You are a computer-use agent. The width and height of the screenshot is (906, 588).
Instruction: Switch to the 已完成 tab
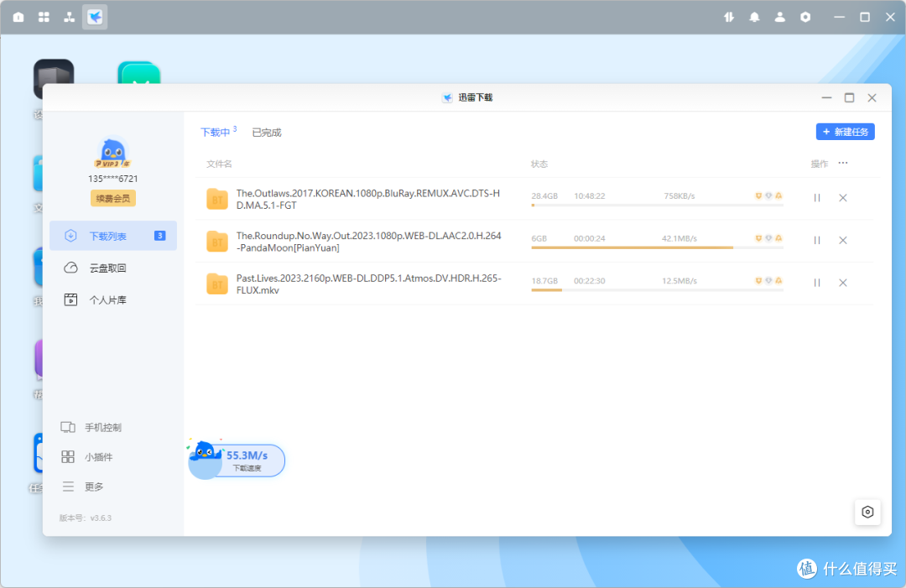click(x=267, y=133)
